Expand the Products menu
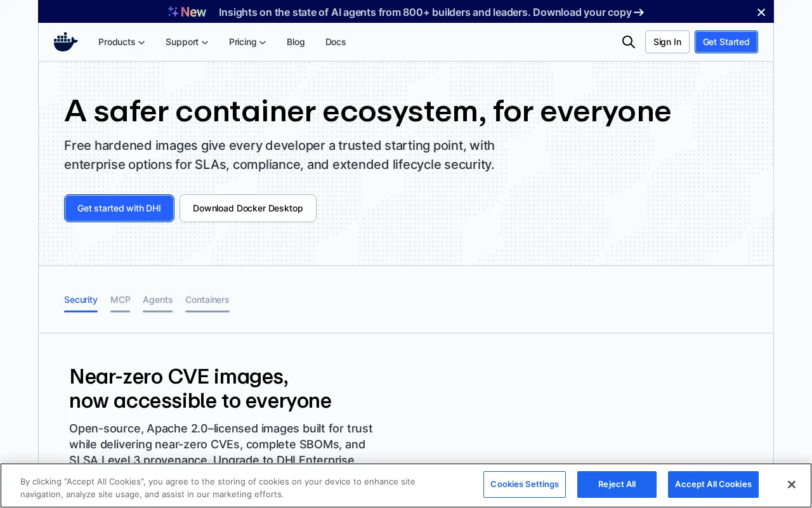The width and height of the screenshot is (812, 508). (121, 42)
